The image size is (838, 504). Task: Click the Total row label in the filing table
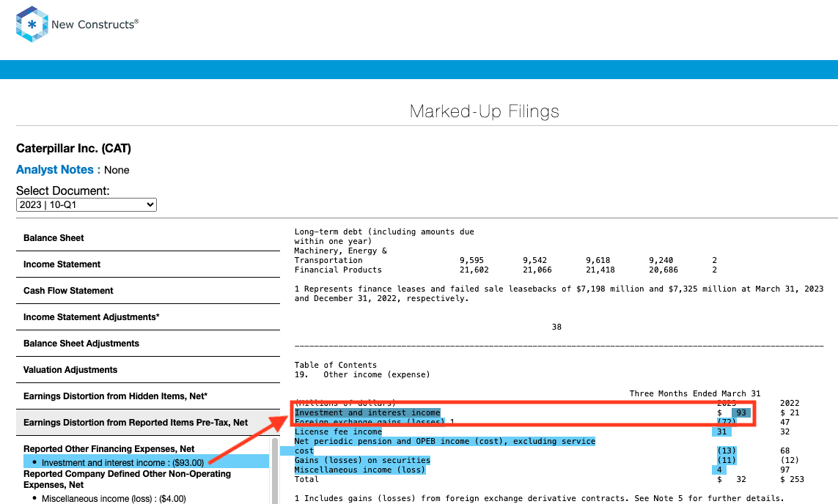click(306, 479)
